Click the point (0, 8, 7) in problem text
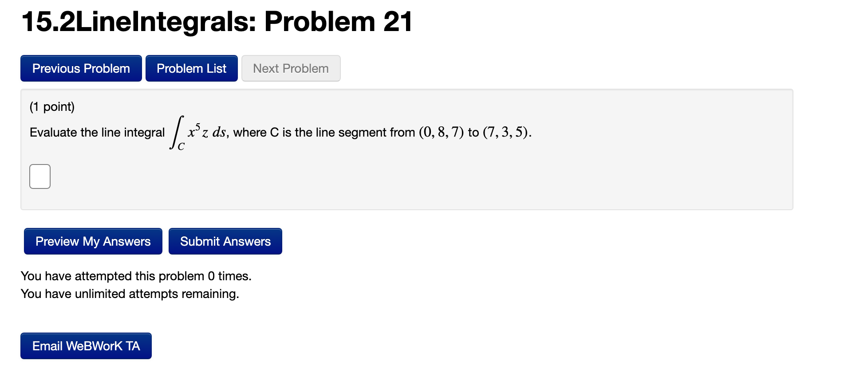Screen dimensions: 868x384 [440, 132]
